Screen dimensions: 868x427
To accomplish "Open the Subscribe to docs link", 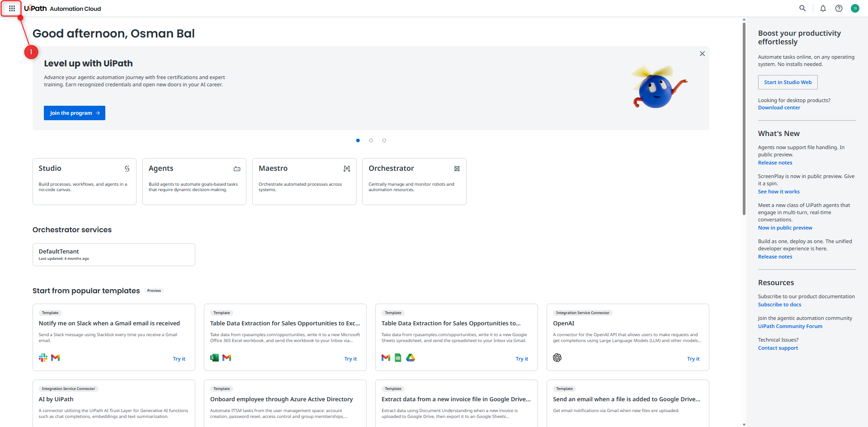I will pyautogui.click(x=779, y=305).
